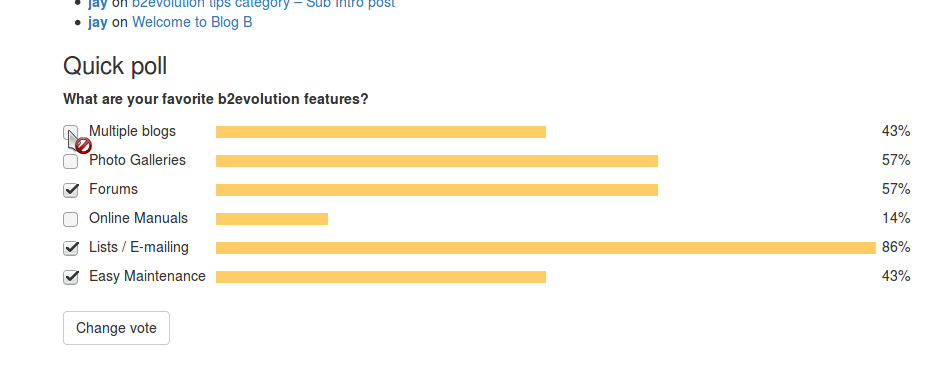Click the Online Manuals option label
925x379 pixels.
[138, 218]
